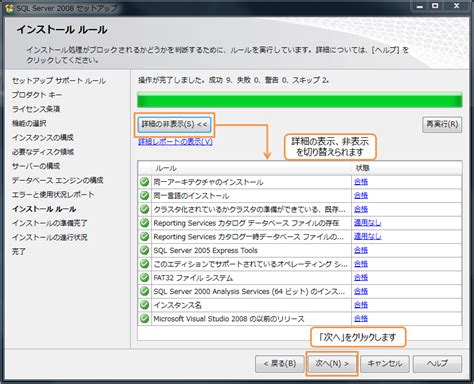Click check icon for インスタンス名 rule

point(144,305)
